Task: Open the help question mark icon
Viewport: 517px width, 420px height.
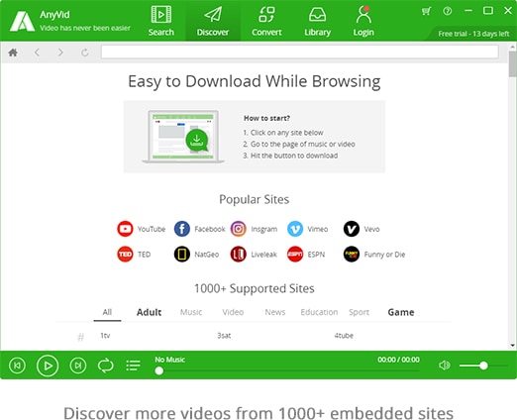Action: point(448,11)
